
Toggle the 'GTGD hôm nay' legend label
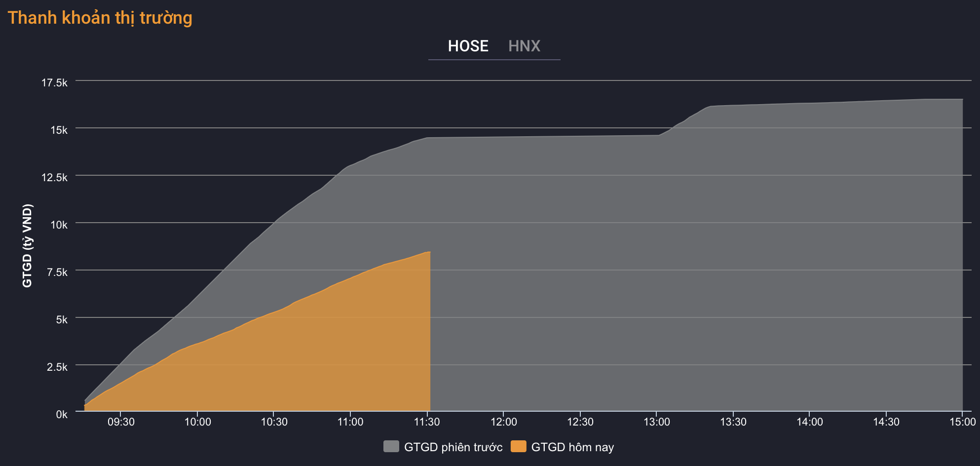pyautogui.click(x=572, y=447)
